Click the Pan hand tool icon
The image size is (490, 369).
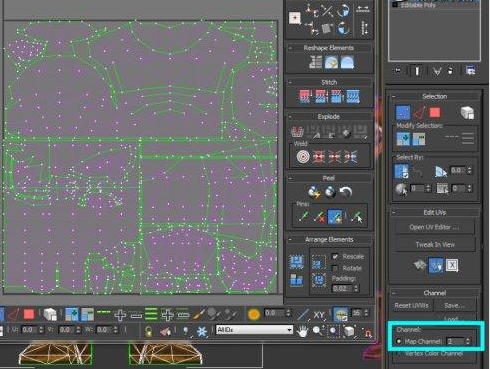point(302,331)
